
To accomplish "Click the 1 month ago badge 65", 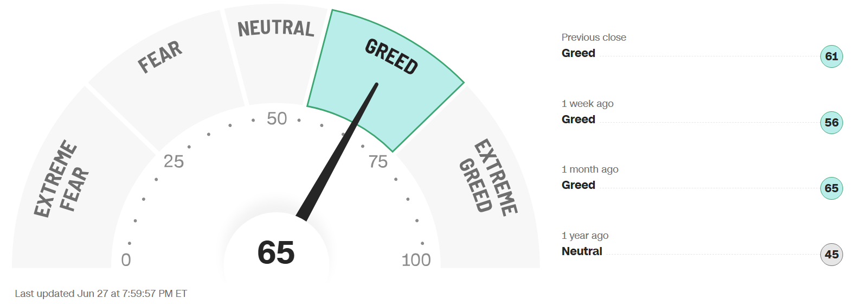I will click(x=831, y=188).
